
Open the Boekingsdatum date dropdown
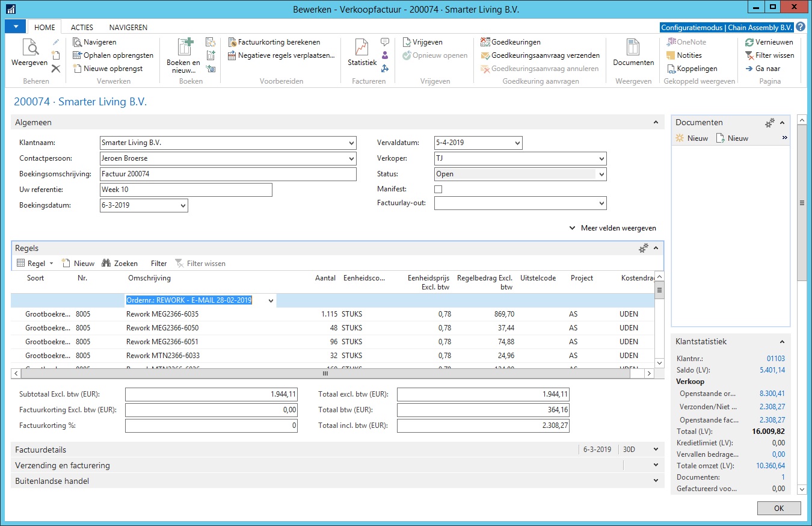click(x=183, y=206)
